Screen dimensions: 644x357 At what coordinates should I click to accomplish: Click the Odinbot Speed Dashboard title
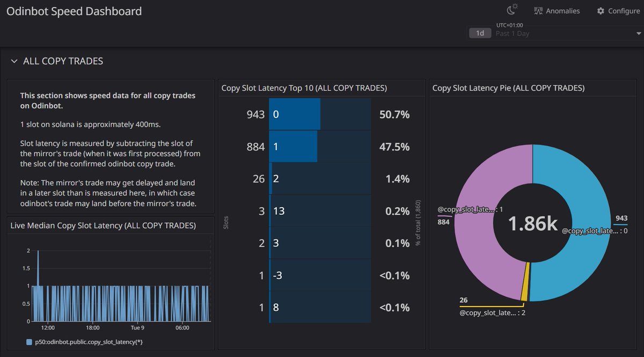74,11
